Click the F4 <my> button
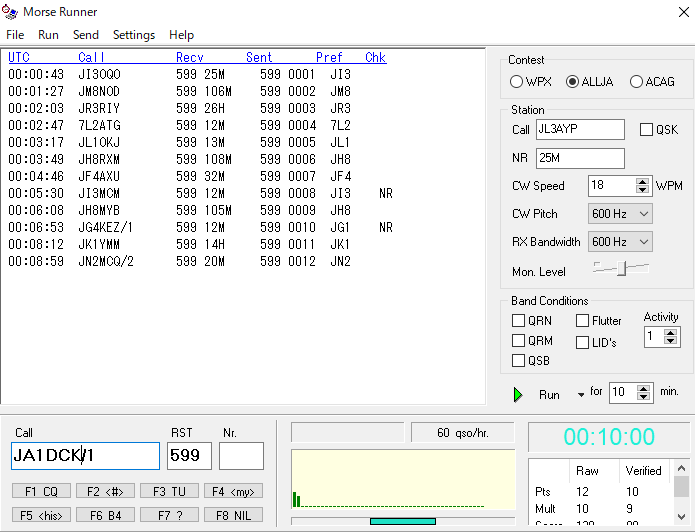 click(x=233, y=491)
